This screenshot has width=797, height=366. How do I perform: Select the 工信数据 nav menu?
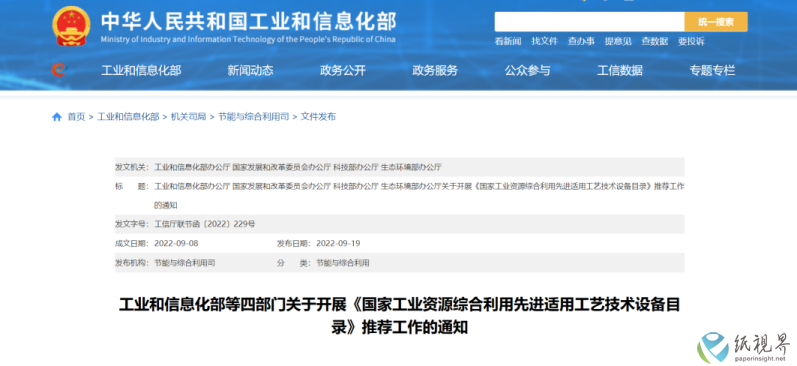[620, 71]
